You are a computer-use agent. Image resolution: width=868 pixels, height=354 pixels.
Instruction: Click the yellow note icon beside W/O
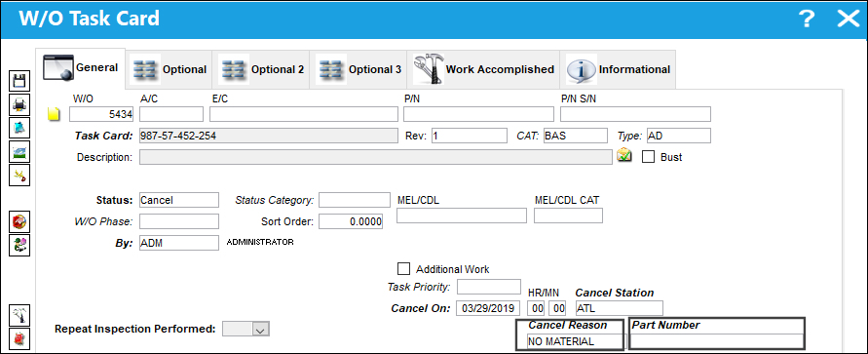54,115
